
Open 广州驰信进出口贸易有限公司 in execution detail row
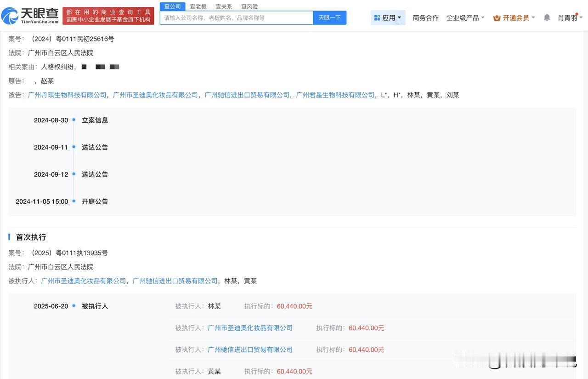250,350
